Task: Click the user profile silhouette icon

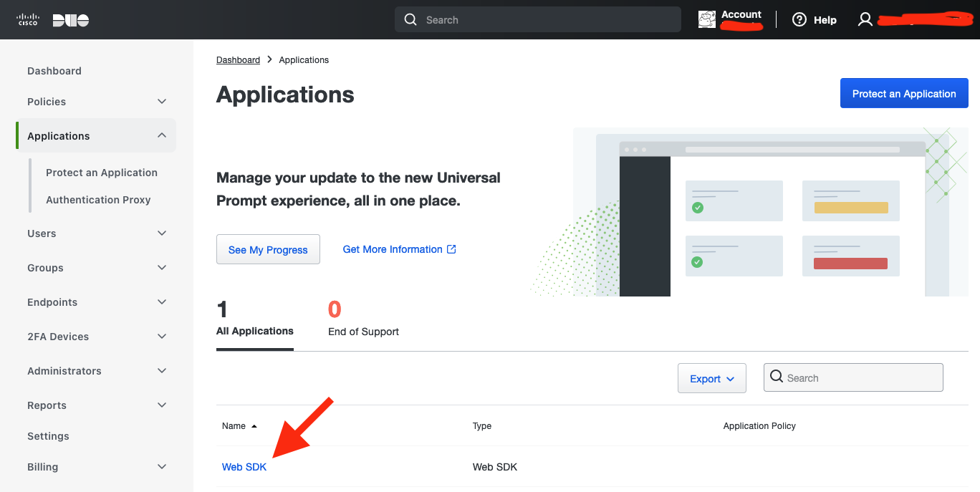Action: pos(865,20)
